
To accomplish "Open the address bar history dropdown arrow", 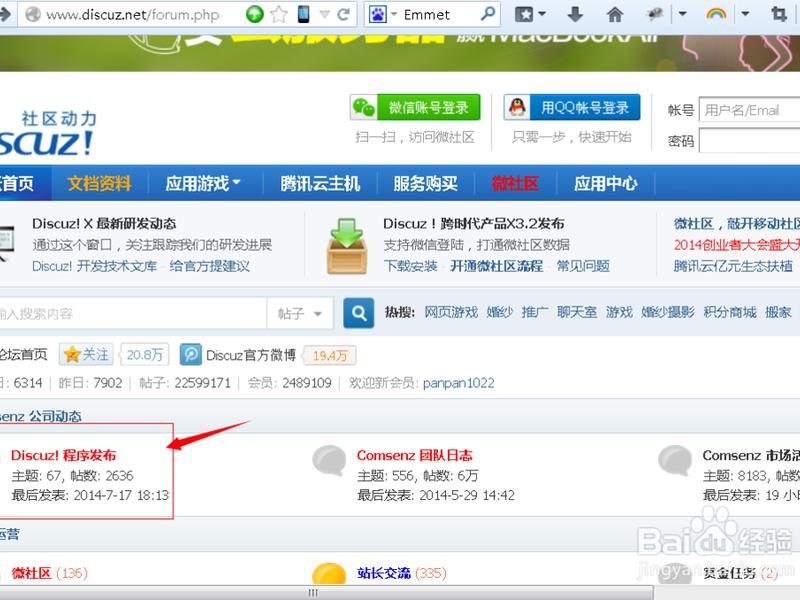I will (324, 14).
